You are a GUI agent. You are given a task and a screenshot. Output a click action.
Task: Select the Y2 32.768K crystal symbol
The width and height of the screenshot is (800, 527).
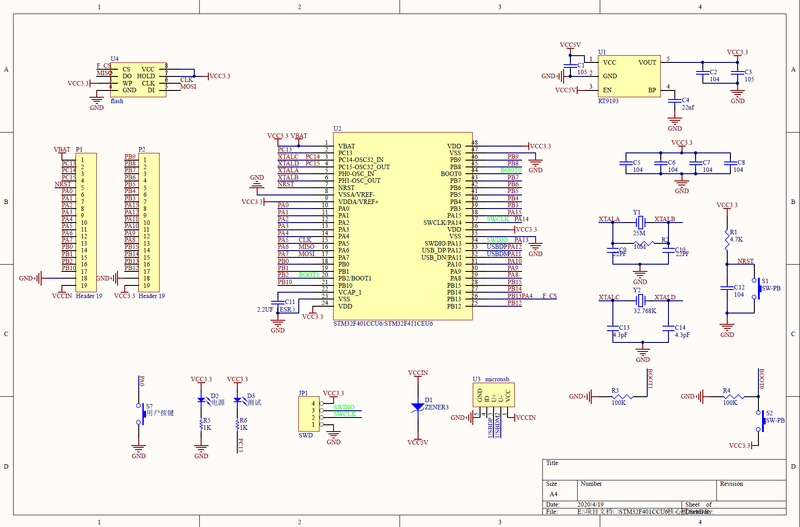640,300
